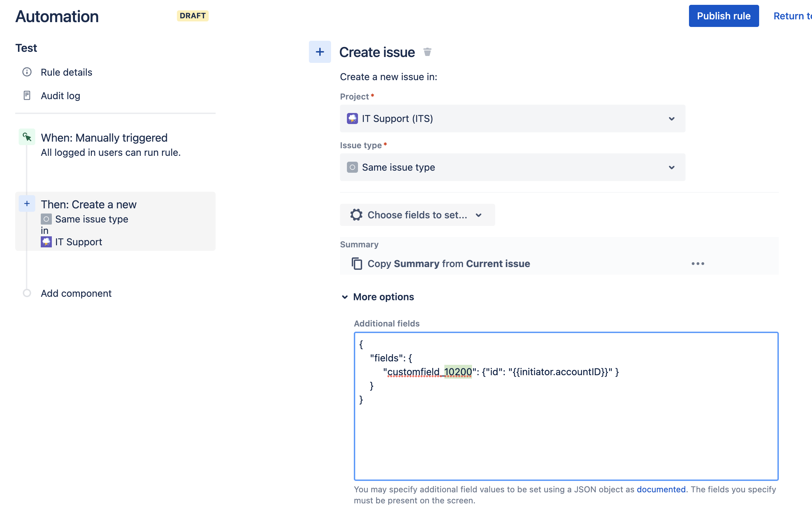Click the IT Support project avatar in Then component

[46, 242]
